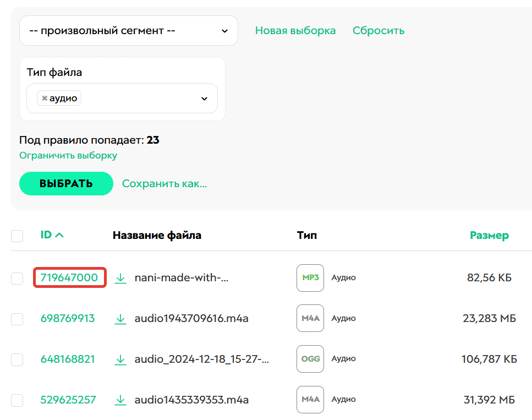Click Новая выборка link

[x=295, y=31]
